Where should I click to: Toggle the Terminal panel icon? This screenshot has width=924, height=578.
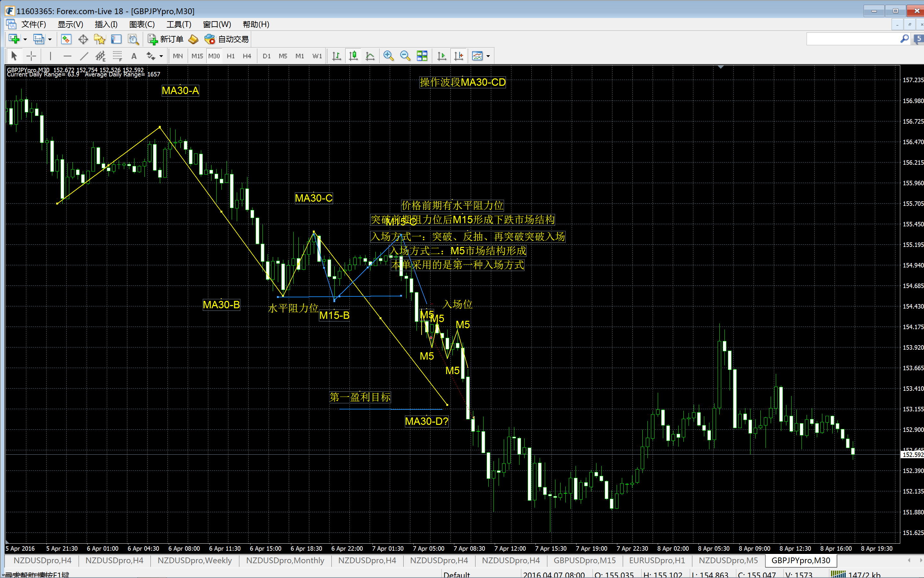point(116,39)
